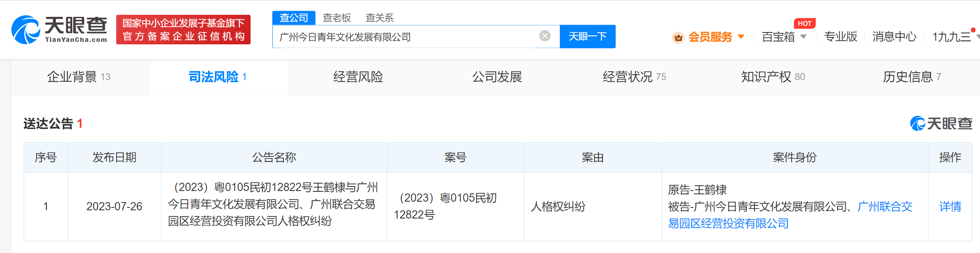This screenshot has width=980, height=253.
Task: Open the 广州联合交易园区经营投资有限公司 link
Action: click(885, 207)
